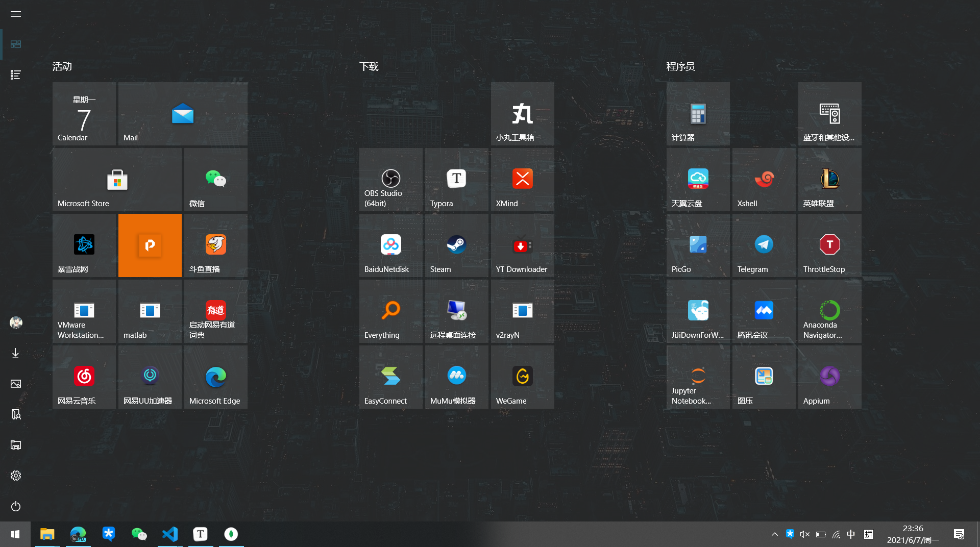Launch Microsoft Edge tile

click(x=216, y=377)
